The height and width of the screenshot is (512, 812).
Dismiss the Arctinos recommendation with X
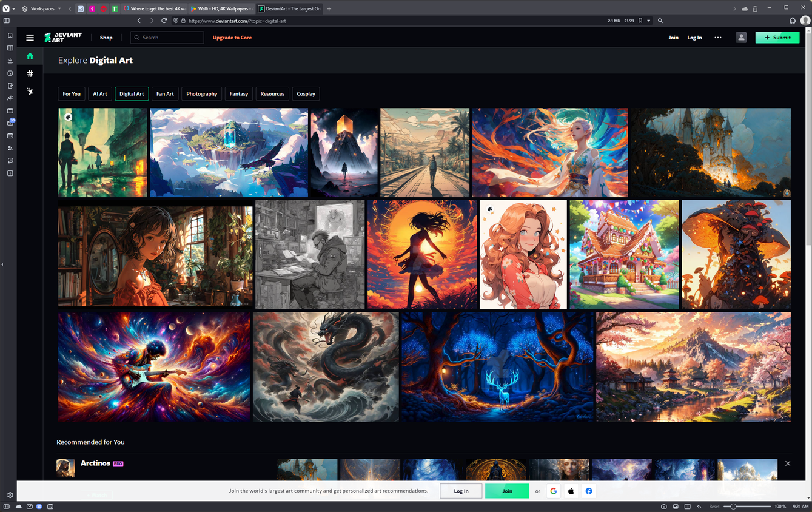(x=788, y=463)
